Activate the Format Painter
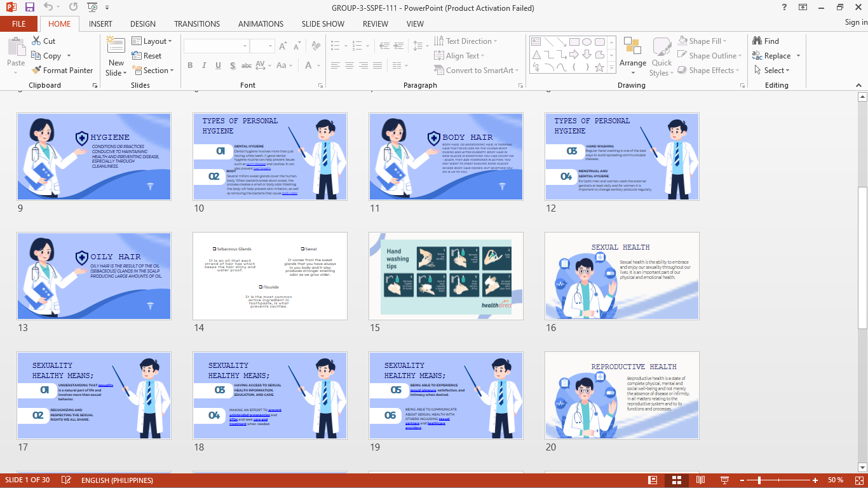The height and width of the screenshot is (488, 868). 62,70
